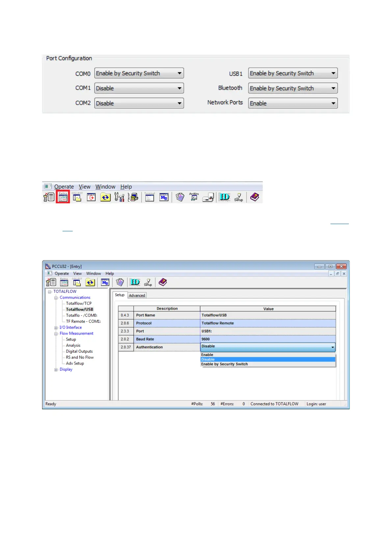392x554 pixels.
Task: Select TF Remote - COM1: in the tree
Action: [x=83, y=321]
